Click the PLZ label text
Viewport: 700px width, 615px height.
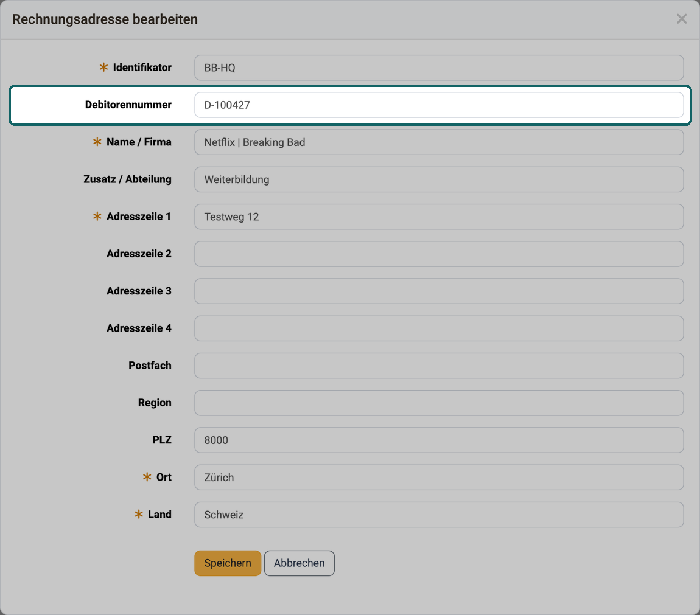coord(162,440)
